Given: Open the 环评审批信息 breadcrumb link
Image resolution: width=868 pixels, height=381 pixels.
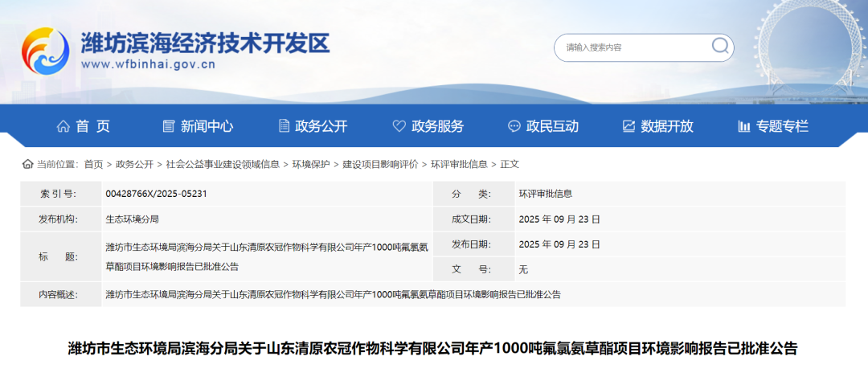Looking at the screenshot, I should pos(460,164).
